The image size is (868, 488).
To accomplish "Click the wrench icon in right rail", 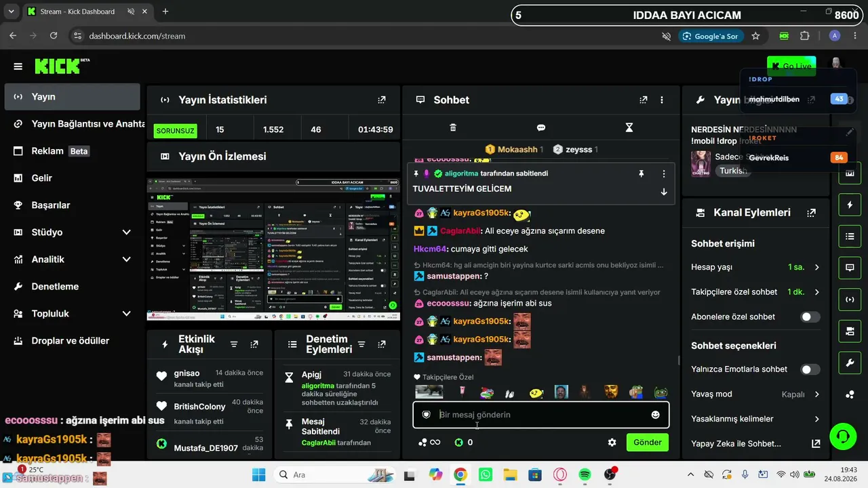I will coord(850,363).
